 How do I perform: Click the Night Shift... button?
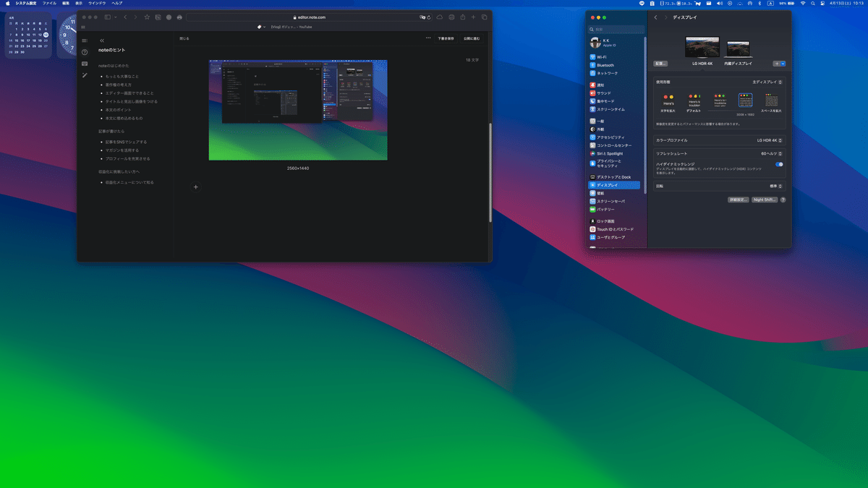pyautogui.click(x=765, y=200)
